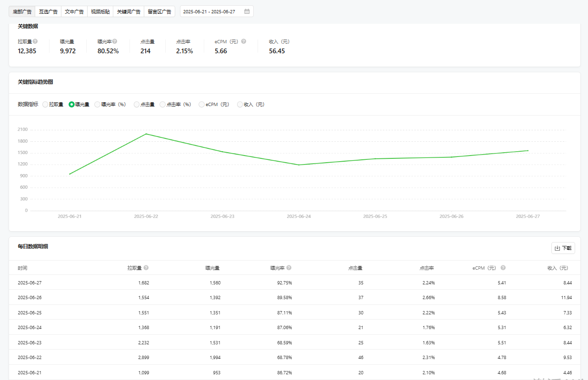Switch to the 底部广告 tab
The width and height of the screenshot is (588, 380).
click(22, 11)
